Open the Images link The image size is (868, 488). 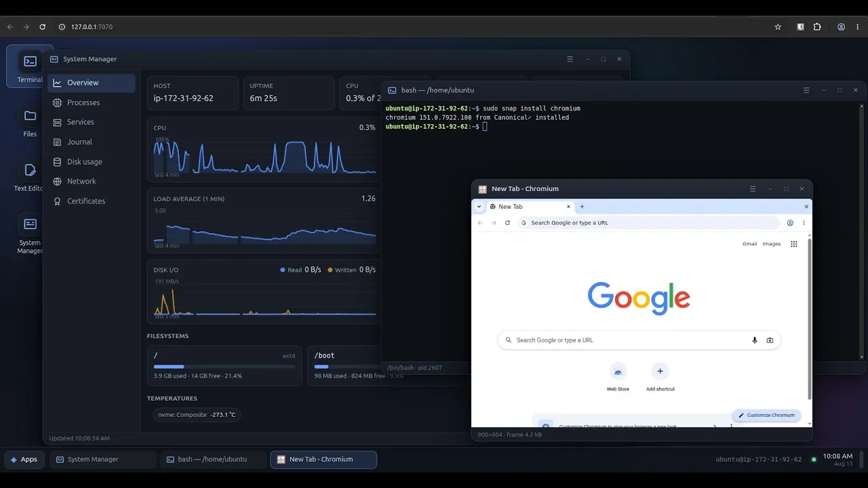pos(772,244)
